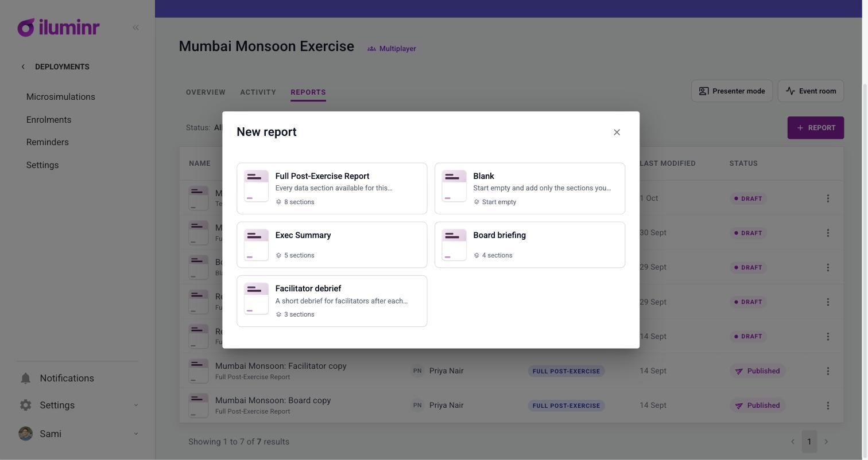Click the Full Post-Exercise Report document icon

point(256,186)
